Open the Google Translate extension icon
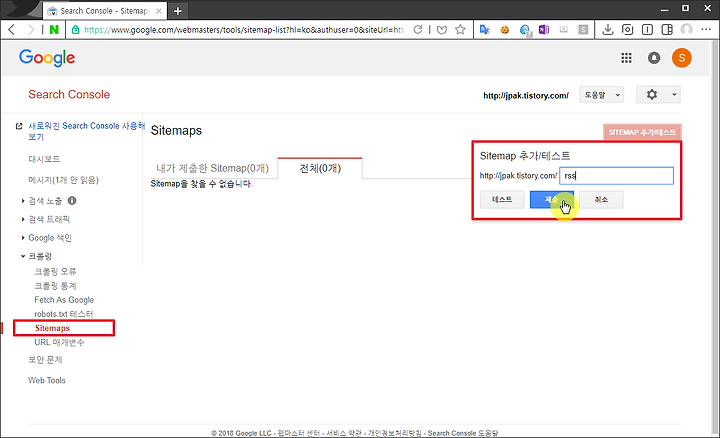The width and height of the screenshot is (720, 438). click(484, 30)
